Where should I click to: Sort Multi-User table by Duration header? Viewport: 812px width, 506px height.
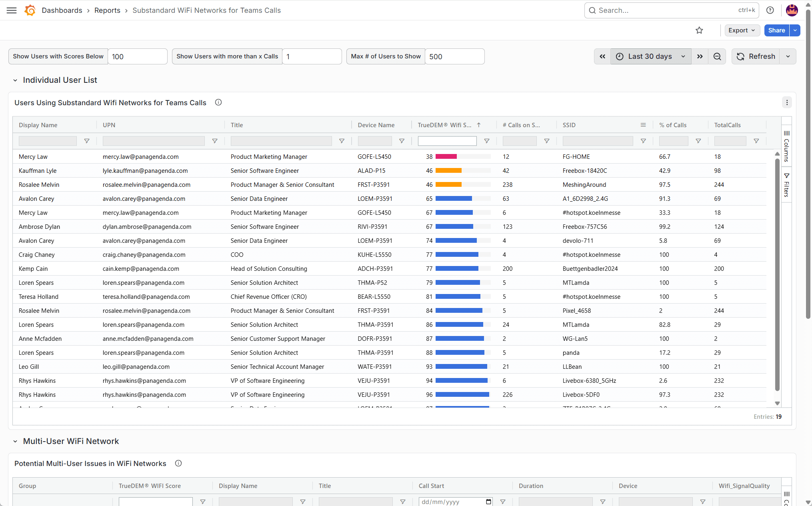[531, 486]
